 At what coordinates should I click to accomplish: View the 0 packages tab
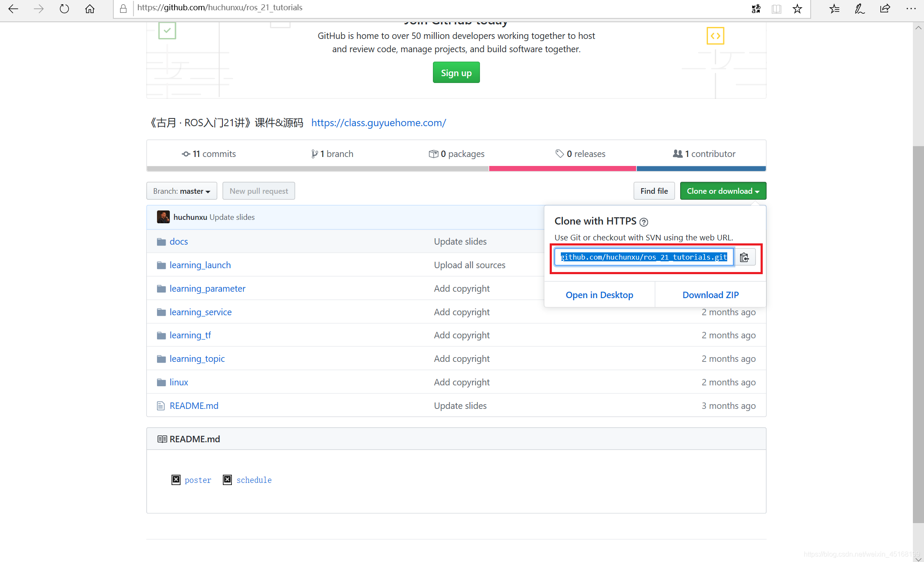tap(456, 154)
